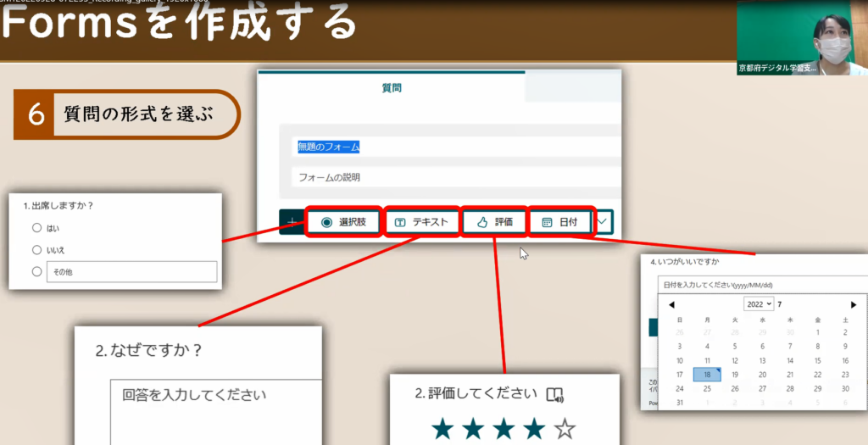Select date 30 in the calendar
Viewport: 868px width, 445px height.
click(845, 388)
